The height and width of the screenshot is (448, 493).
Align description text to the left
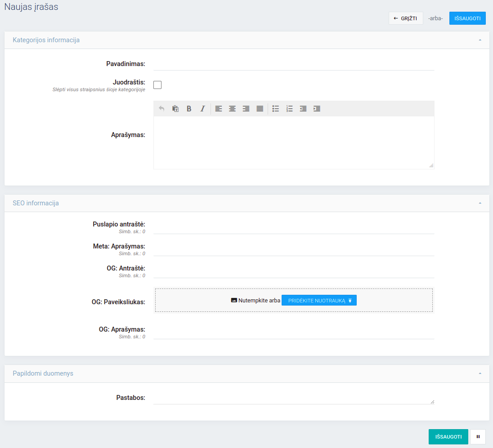[219, 109]
